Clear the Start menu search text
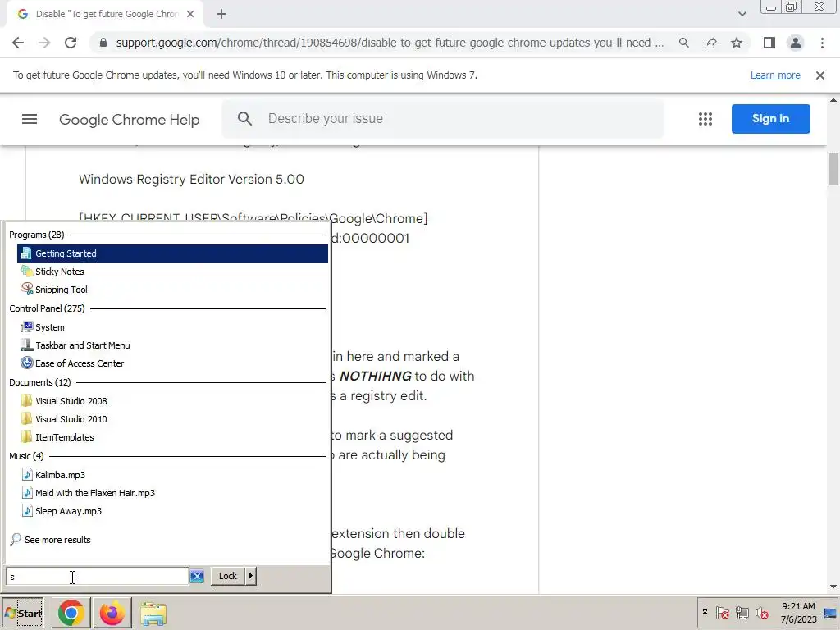This screenshot has width=840, height=630. (197, 577)
